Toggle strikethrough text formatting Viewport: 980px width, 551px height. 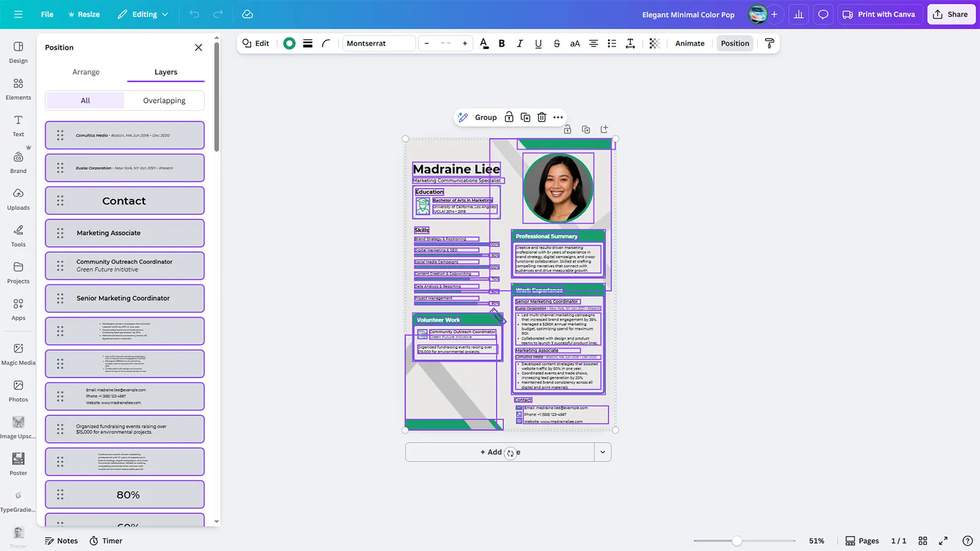click(557, 43)
